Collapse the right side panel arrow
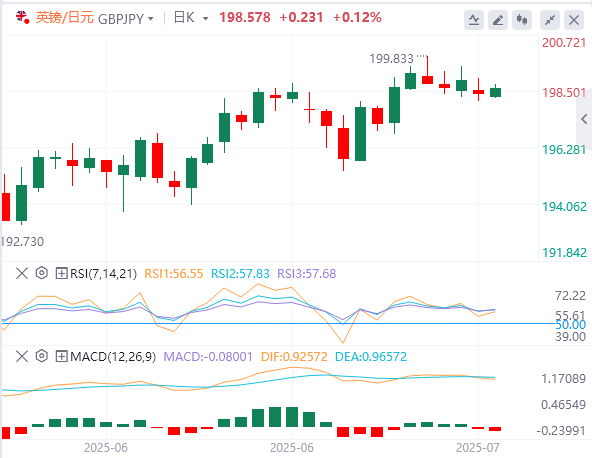This screenshot has width=592, height=458. 584,119
